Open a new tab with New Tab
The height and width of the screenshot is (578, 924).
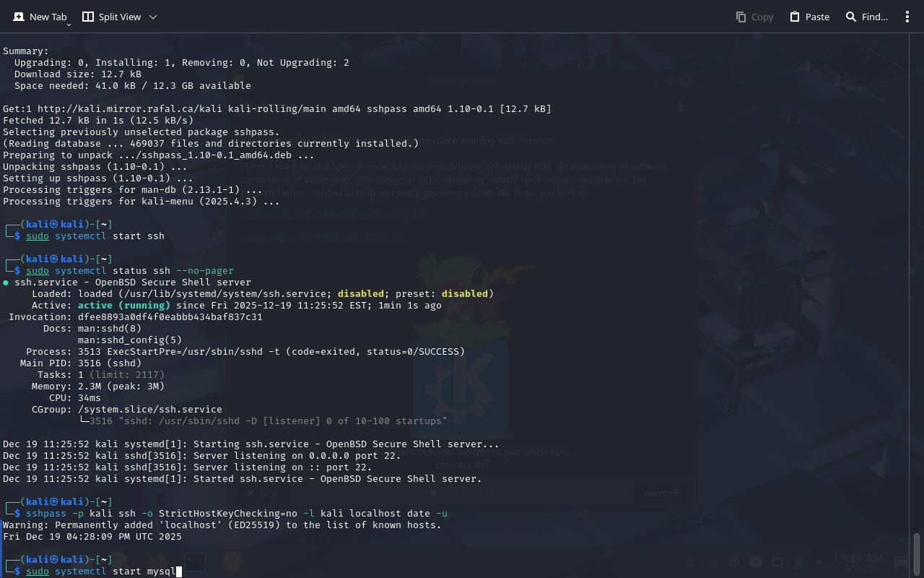click(40, 17)
